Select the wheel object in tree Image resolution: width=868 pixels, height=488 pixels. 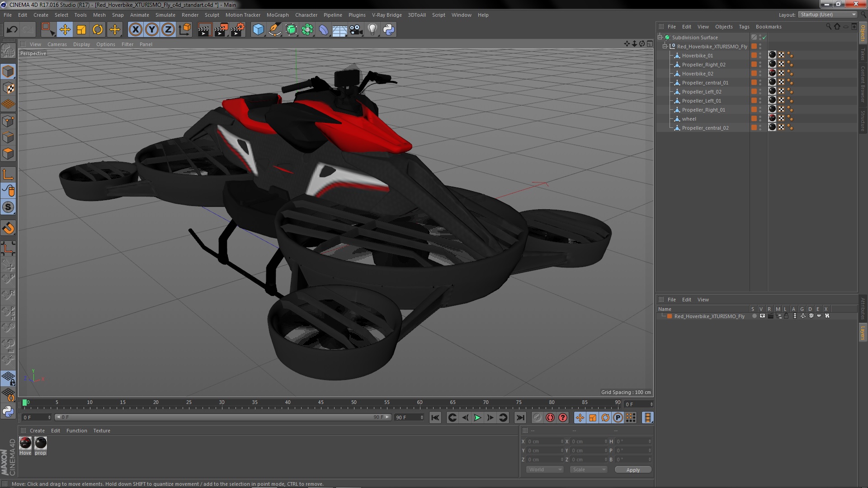[689, 119]
